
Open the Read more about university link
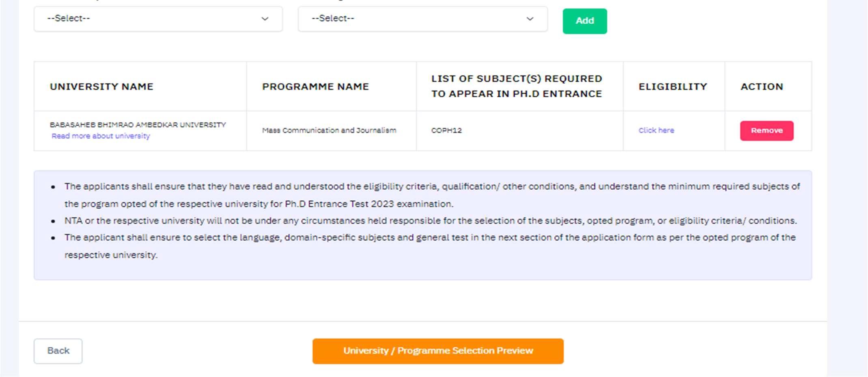[101, 136]
